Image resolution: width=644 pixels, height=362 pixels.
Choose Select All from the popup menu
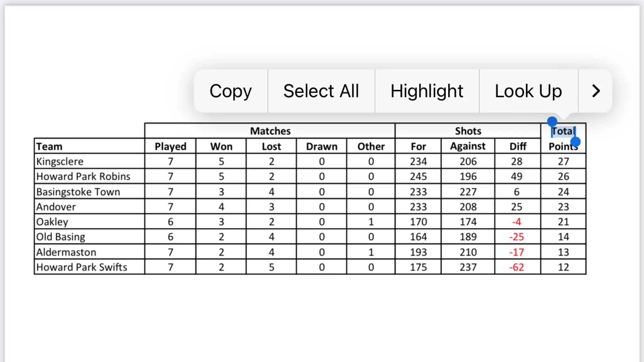321,91
